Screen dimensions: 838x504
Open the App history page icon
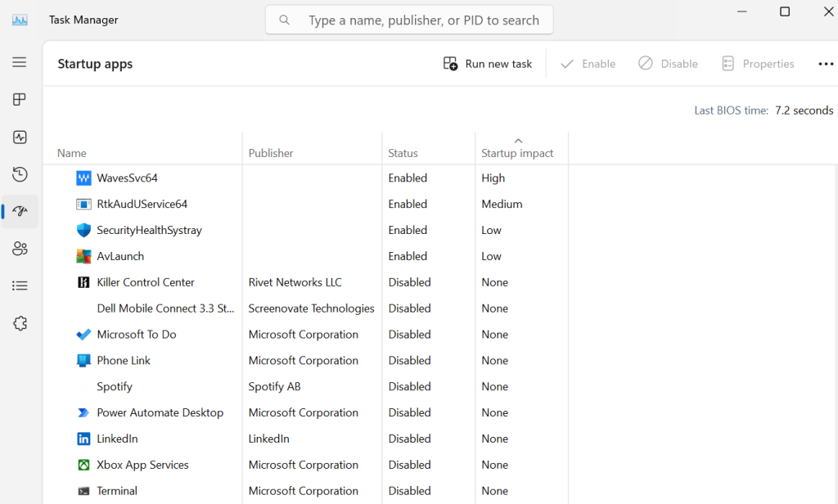pos(20,174)
